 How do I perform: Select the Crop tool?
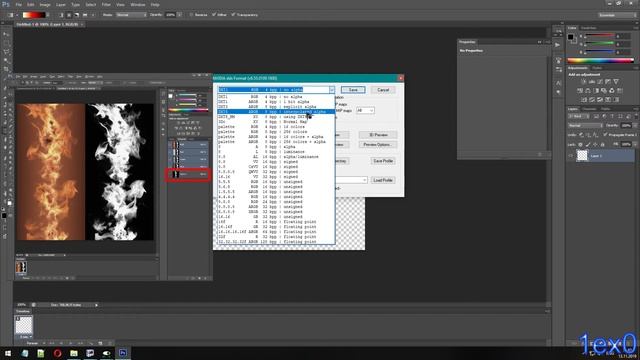pyautogui.click(x=6, y=69)
